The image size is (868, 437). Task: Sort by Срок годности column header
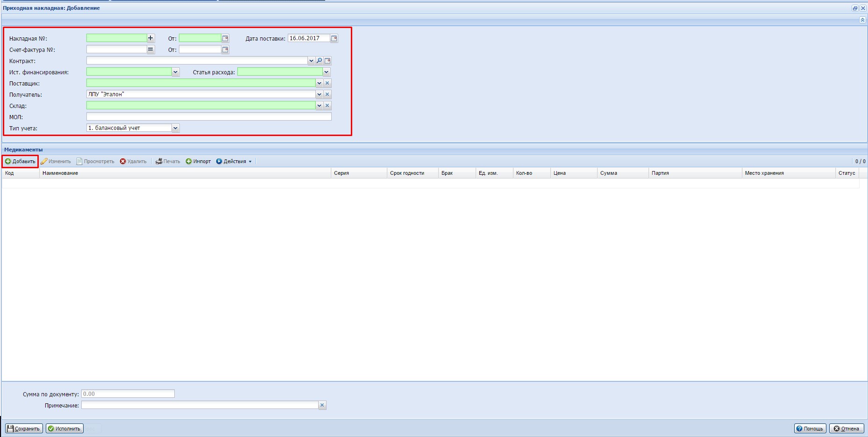tap(413, 173)
